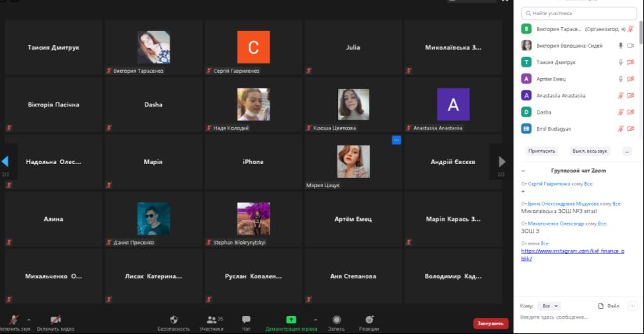Click the Пригласить invite button
The image size is (644, 334).
pos(542,151)
